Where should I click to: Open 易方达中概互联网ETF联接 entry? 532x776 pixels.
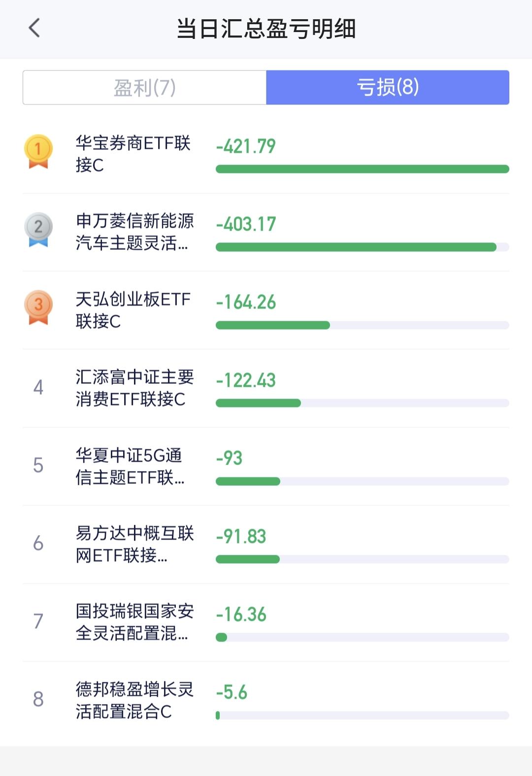click(266, 544)
